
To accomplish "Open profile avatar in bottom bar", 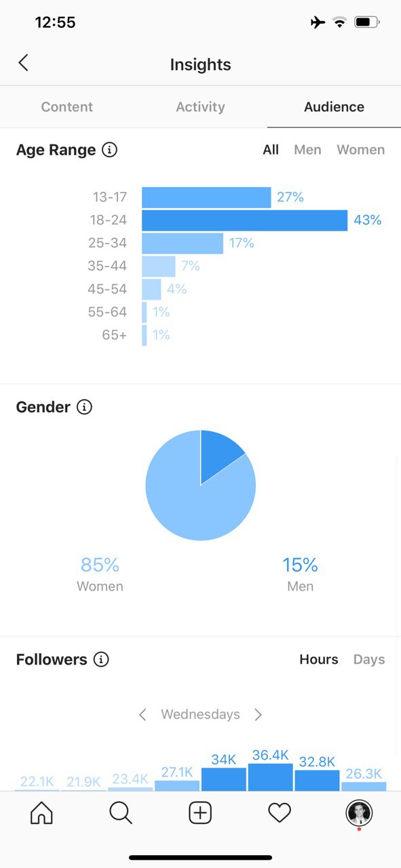I will pos(359,813).
